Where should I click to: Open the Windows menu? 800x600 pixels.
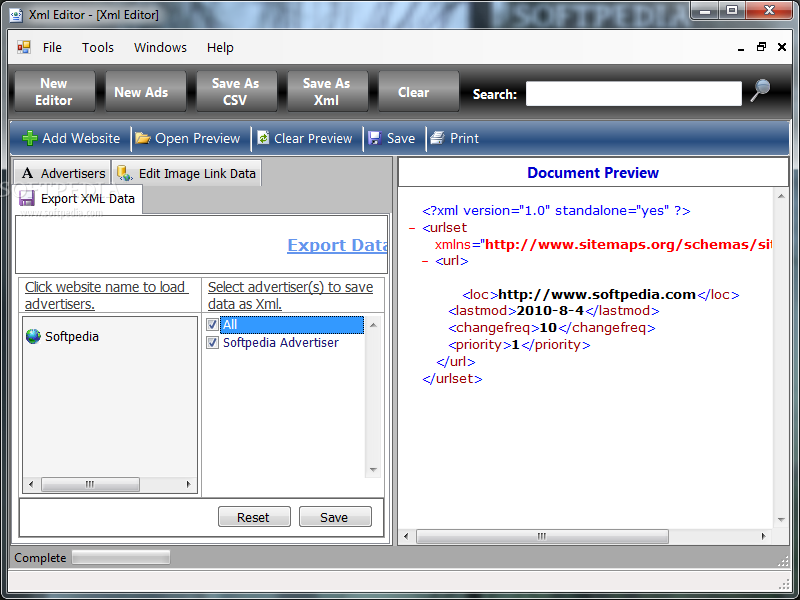point(160,47)
